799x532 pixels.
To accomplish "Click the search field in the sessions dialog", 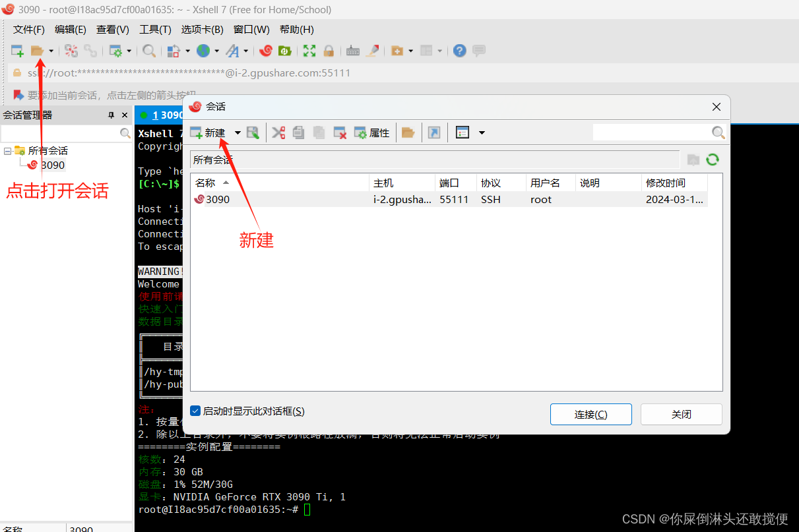I will [651, 133].
